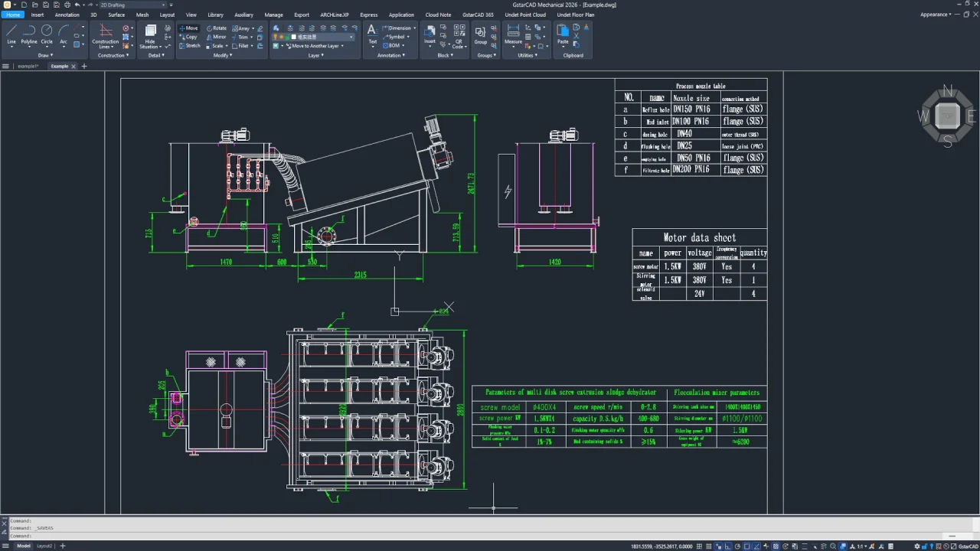This screenshot has height=551, width=980.
Task: Click the Measure utility tool
Action: (x=513, y=34)
